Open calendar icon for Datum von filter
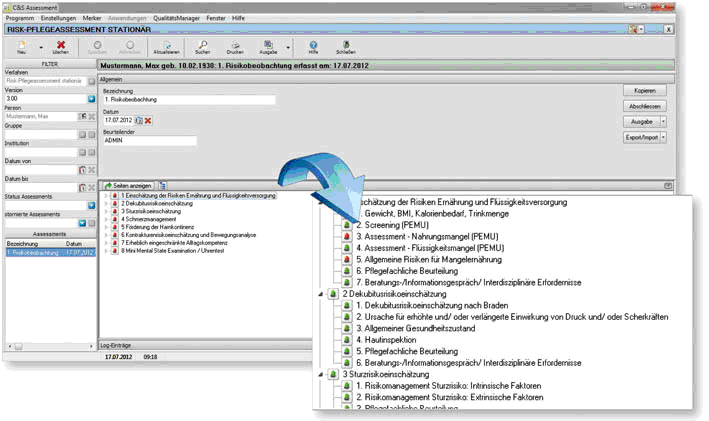Viewport: 709px width, 421px height. click(x=82, y=170)
